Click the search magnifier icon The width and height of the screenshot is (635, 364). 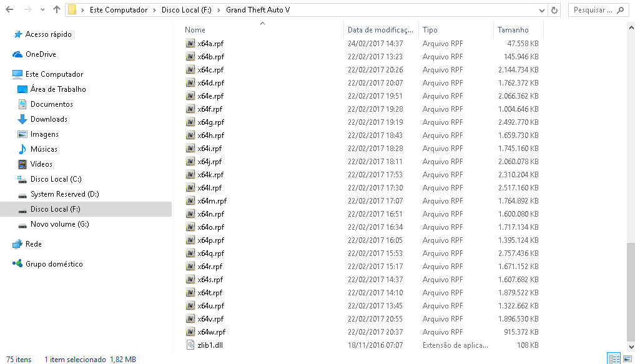(621, 10)
